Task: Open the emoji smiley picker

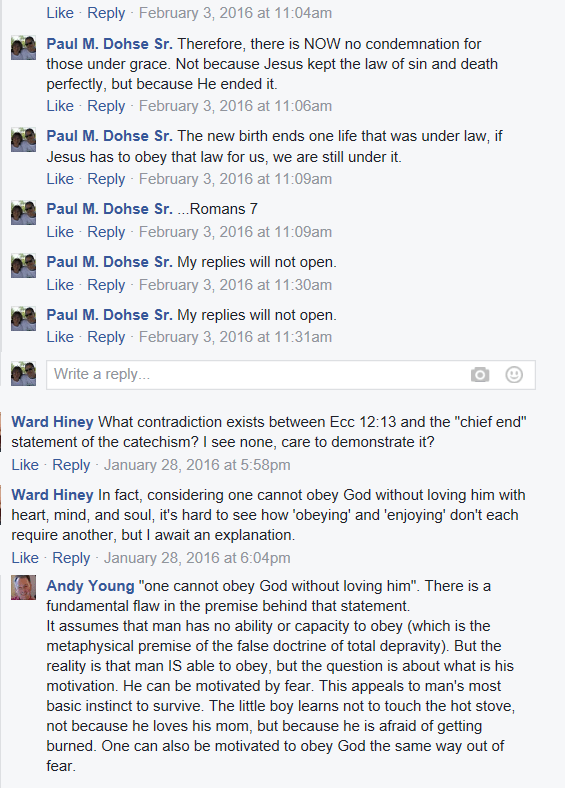Action: [514, 374]
